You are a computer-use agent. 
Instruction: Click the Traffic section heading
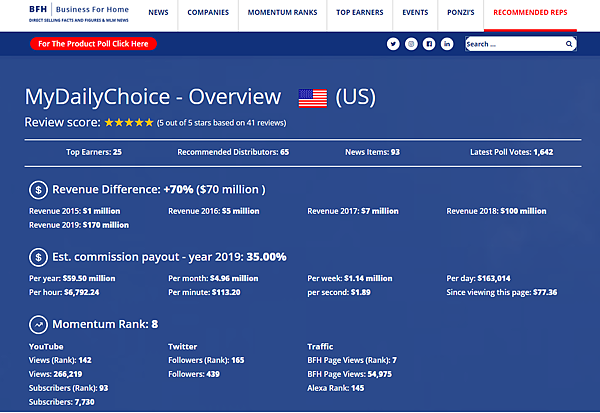pyautogui.click(x=320, y=346)
